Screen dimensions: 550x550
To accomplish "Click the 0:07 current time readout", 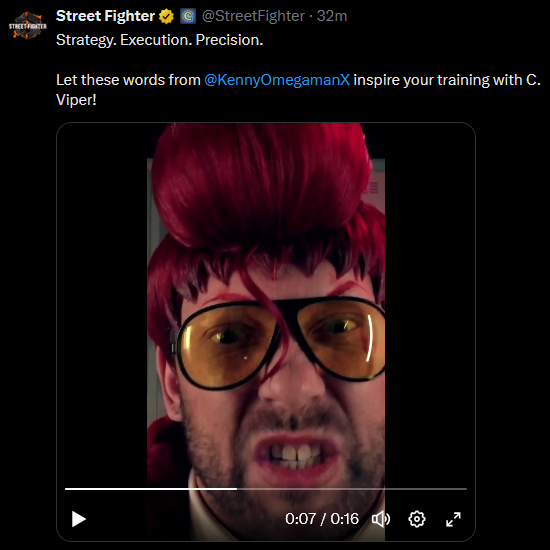I will (x=301, y=519).
